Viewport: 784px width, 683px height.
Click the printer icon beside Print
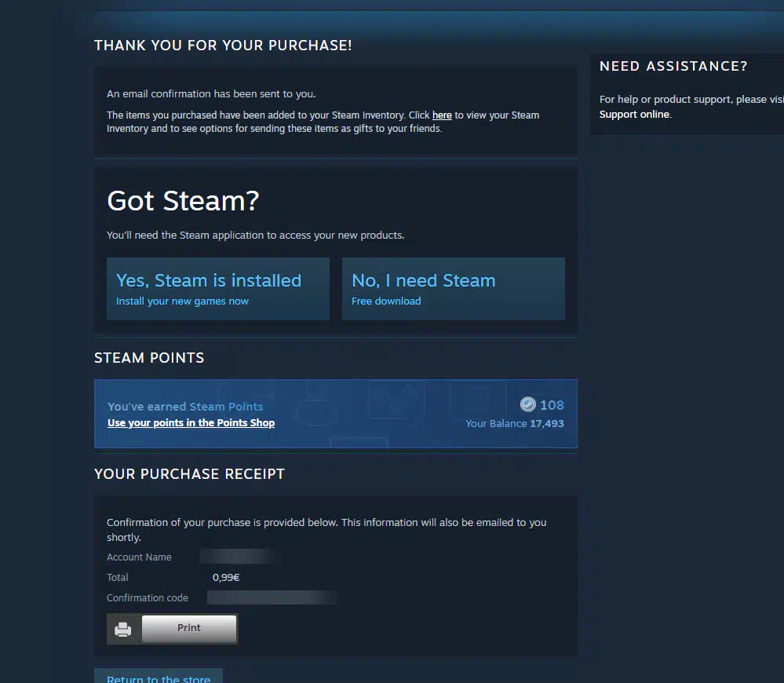[x=123, y=629]
